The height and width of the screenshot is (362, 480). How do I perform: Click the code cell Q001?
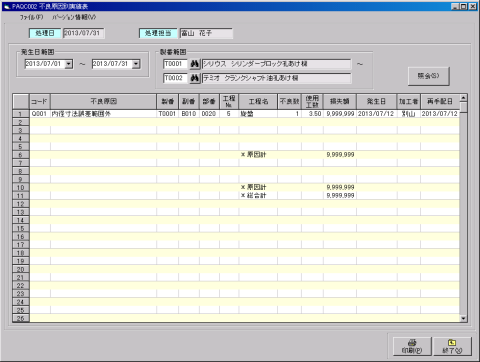[40, 114]
